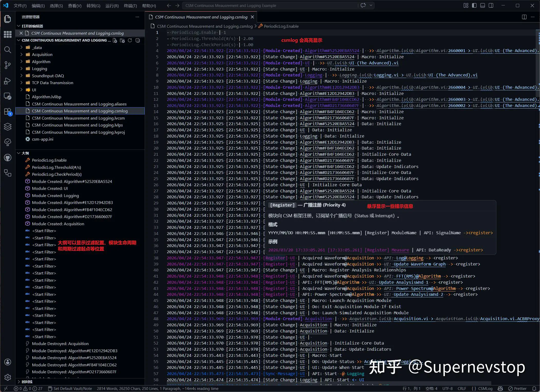
Task: Open Algorithm.lvlibp file
Action: pyautogui.click(x=80, y=97)
